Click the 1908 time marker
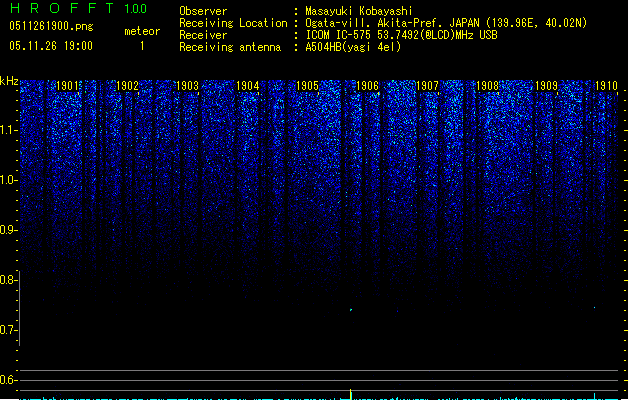 tap(487, 87)
